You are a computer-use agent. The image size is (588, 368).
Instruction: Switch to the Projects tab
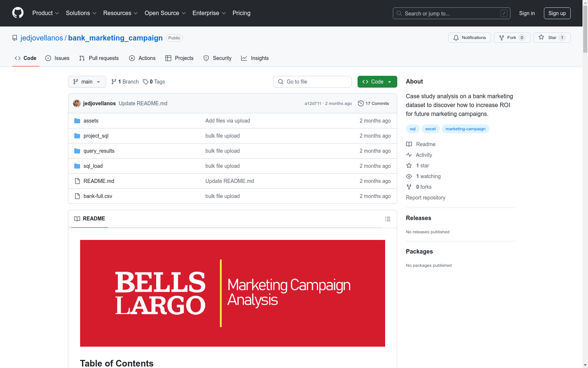[179, 58]
